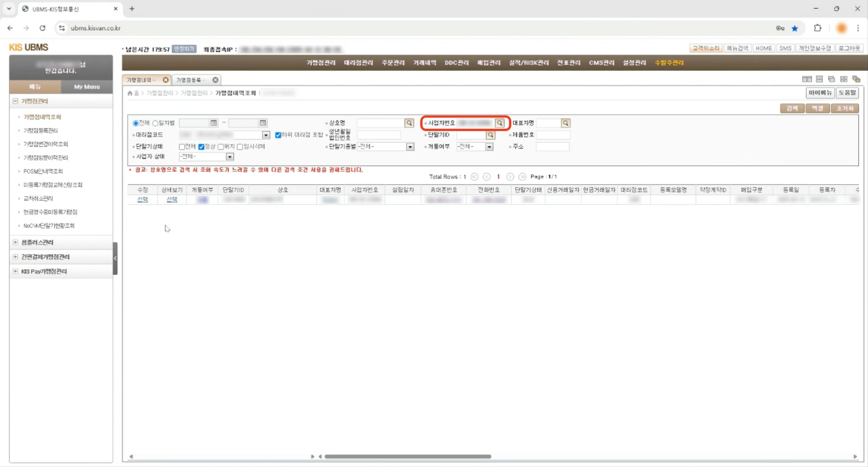
Task: Uncheck the 하위 대리점 포함 checkbox
Action: click(x=278, y=135)
